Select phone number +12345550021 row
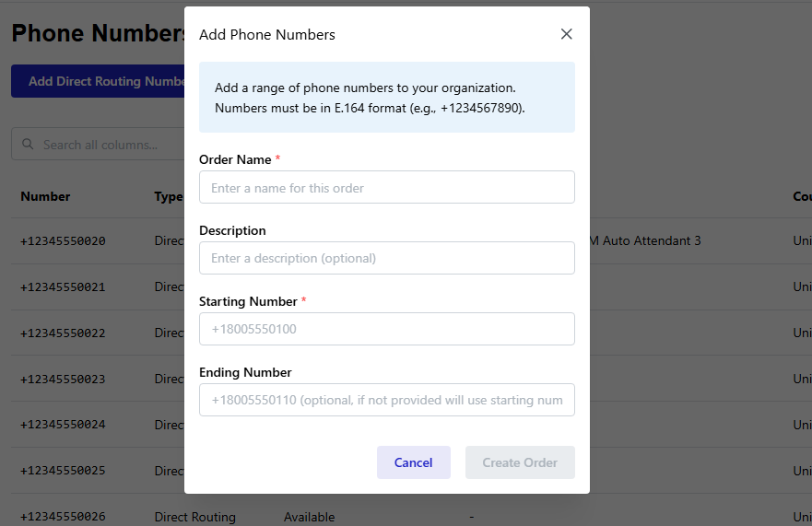The height and width of the screenshot is (526, 812). pos(63,287)
